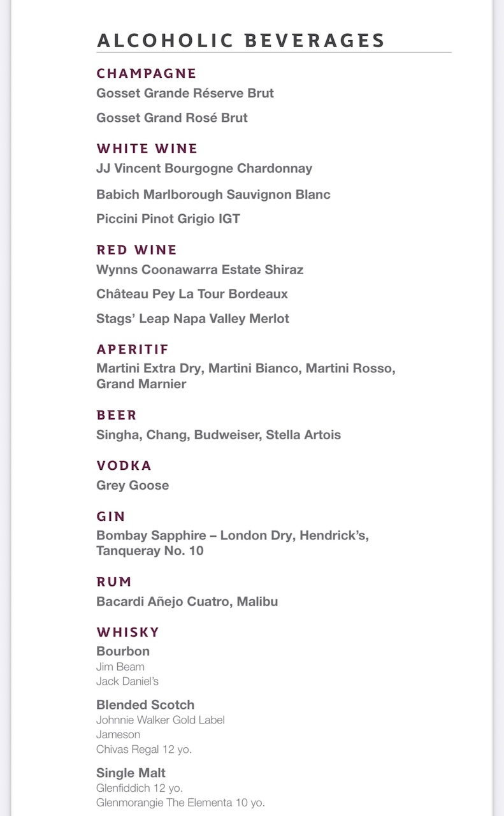
Task: Select Jack Daniel's under Bourbon
Action: pos(127,681)
